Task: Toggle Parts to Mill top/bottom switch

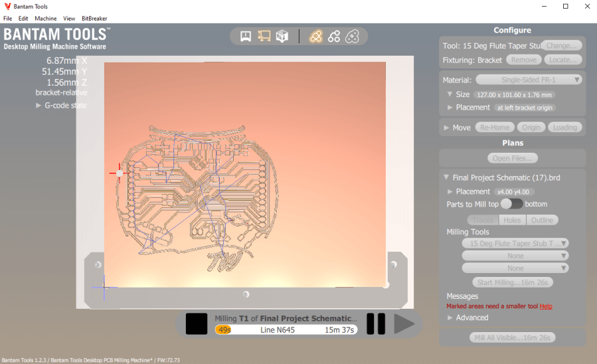Action: coord(511,204)
